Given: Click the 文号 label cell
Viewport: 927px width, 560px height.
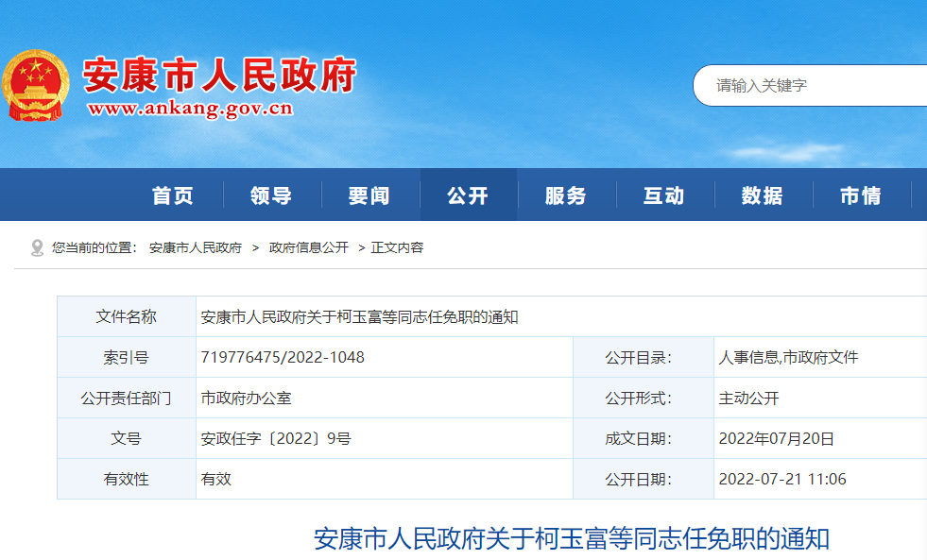Looking at the screenshot, I should point(127,438).
